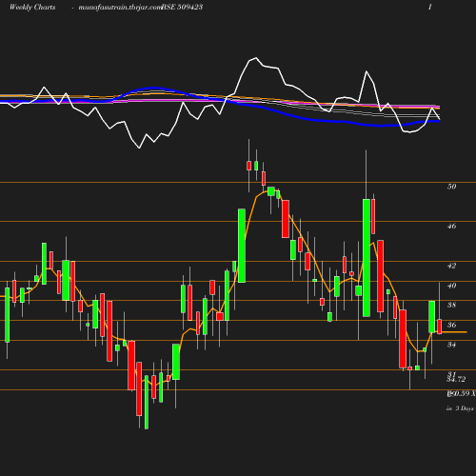Click the price label '42'
This screenshot has width=476, height=476.
pyautogui.click(x=451, y=266)
